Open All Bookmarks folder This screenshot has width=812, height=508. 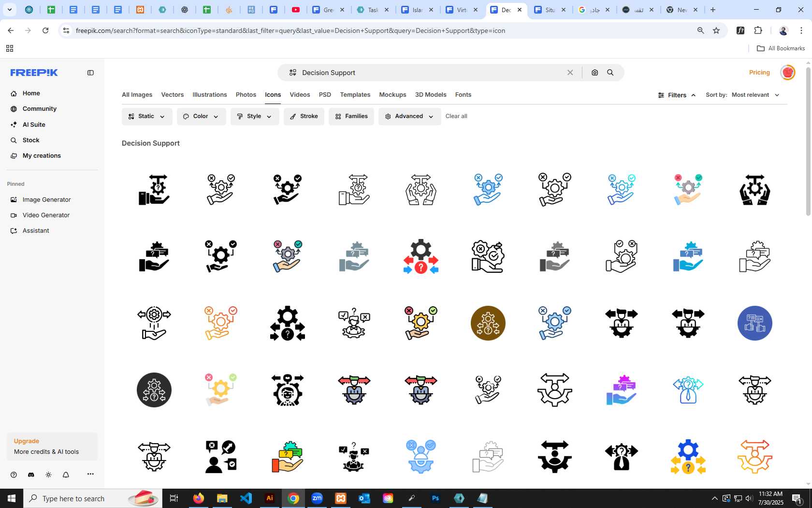(x=781, y=48)
